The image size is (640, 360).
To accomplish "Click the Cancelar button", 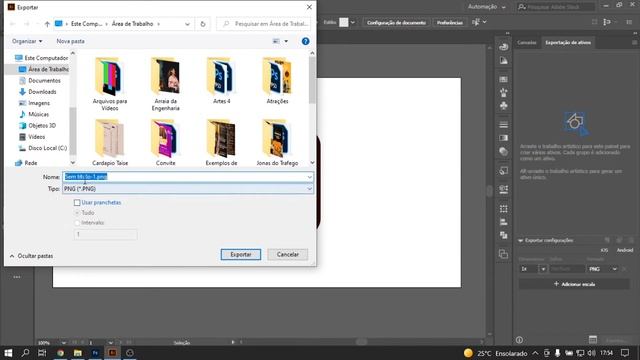I will pyautogui.click(x=288, y=254).
